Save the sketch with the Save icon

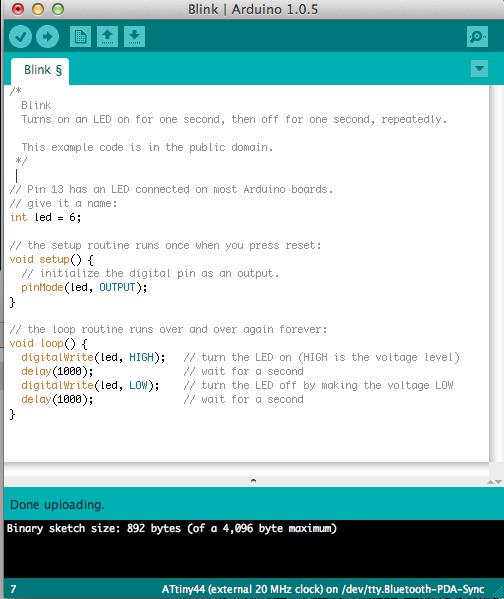click(134, 37)
